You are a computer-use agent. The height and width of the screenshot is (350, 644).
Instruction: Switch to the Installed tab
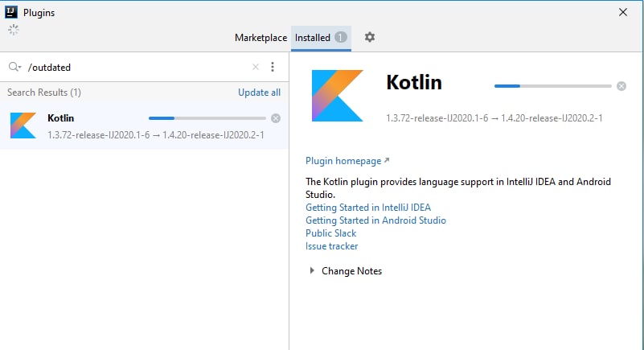[x=321, y=38]
